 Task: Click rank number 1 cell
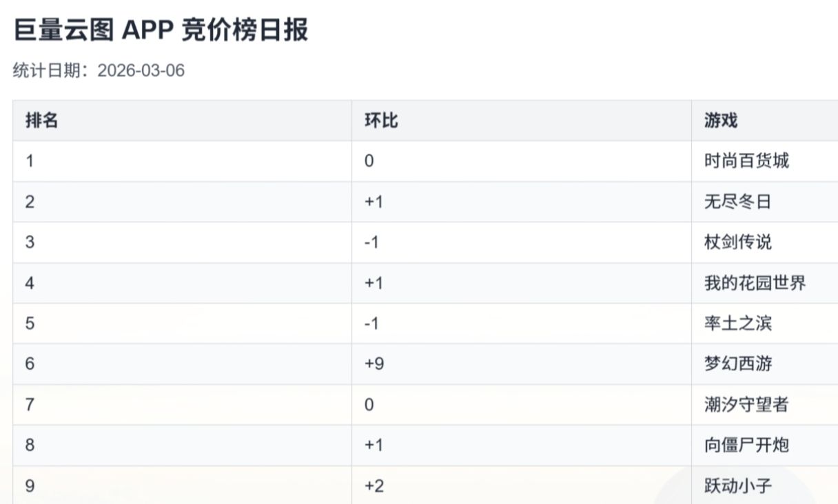[x=30, y=161]
